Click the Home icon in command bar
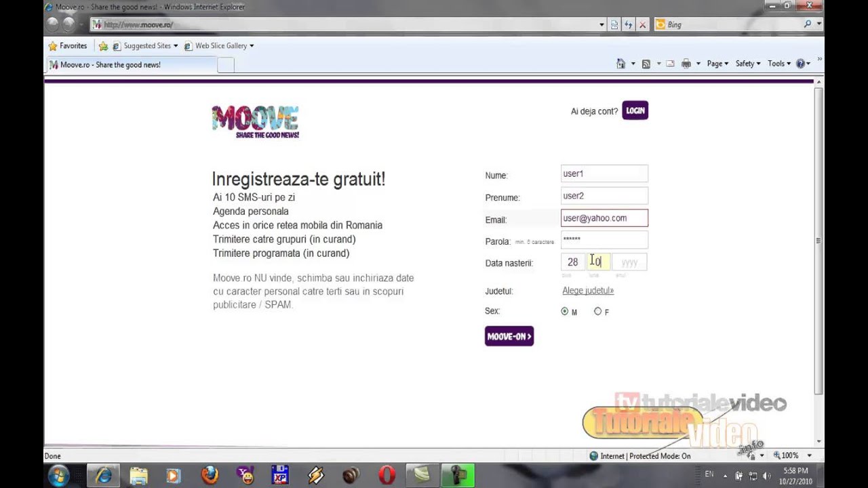868x488 pixels. (x=620, y=64)
